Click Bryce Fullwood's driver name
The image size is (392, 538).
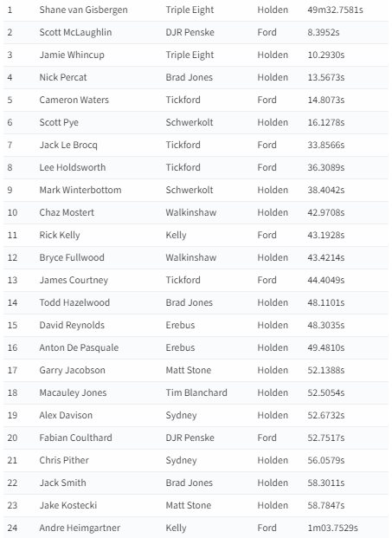click(72, 257)
